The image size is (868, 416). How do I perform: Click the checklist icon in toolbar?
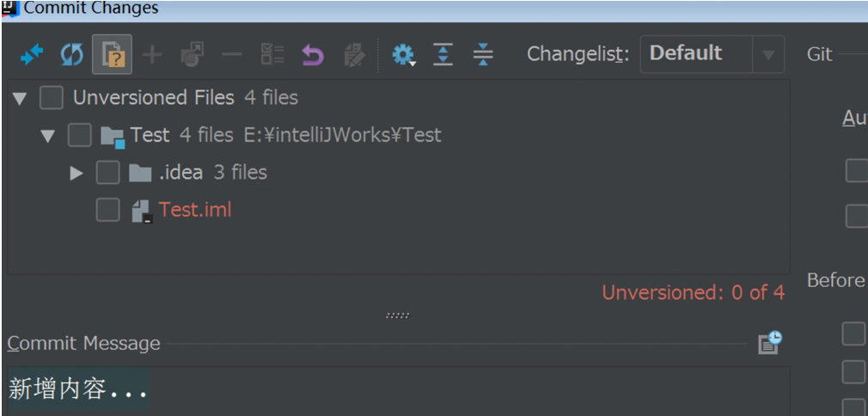[x=272, y=54]
